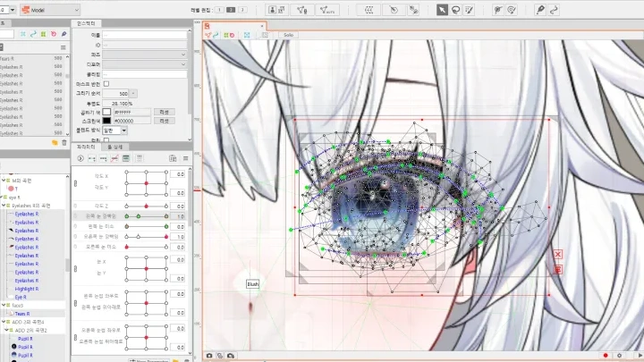Click the camera snapshot icon below canvas
The image size is (644, 362).
tap(209, 356)
